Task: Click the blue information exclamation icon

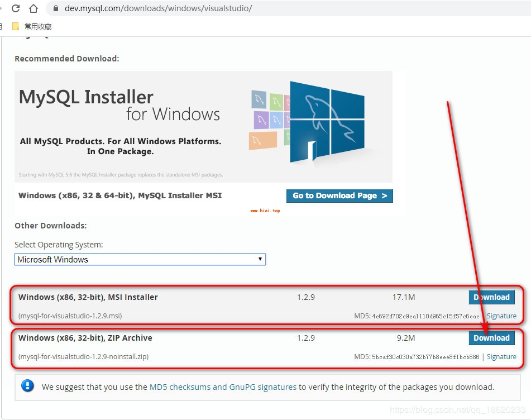Action: pos(27,386)
